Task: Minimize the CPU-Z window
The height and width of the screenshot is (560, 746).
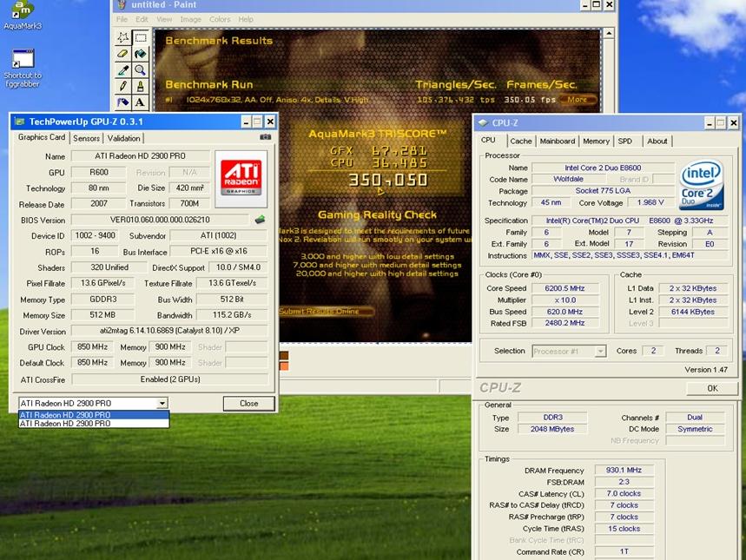Action: [709, 123]
